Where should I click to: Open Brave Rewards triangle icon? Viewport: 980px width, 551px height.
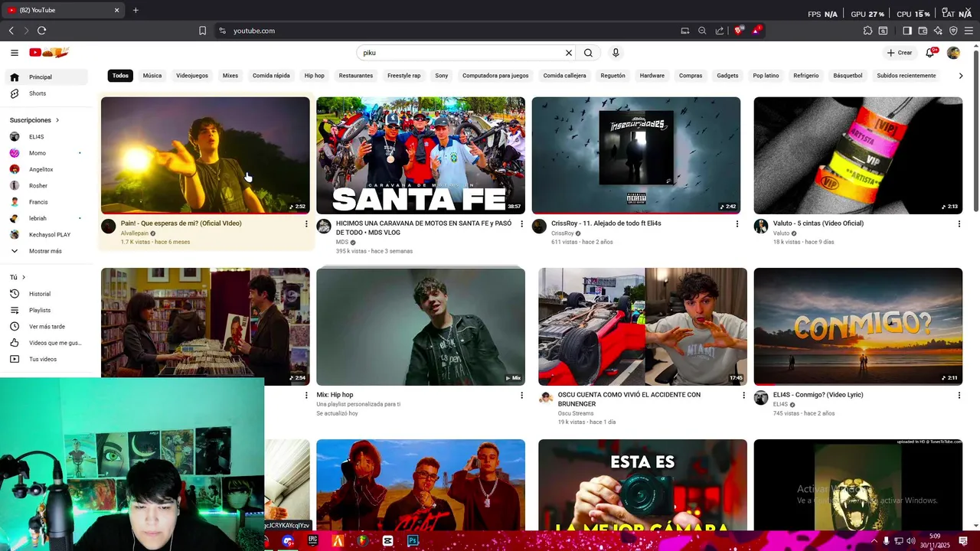[756, 31]
